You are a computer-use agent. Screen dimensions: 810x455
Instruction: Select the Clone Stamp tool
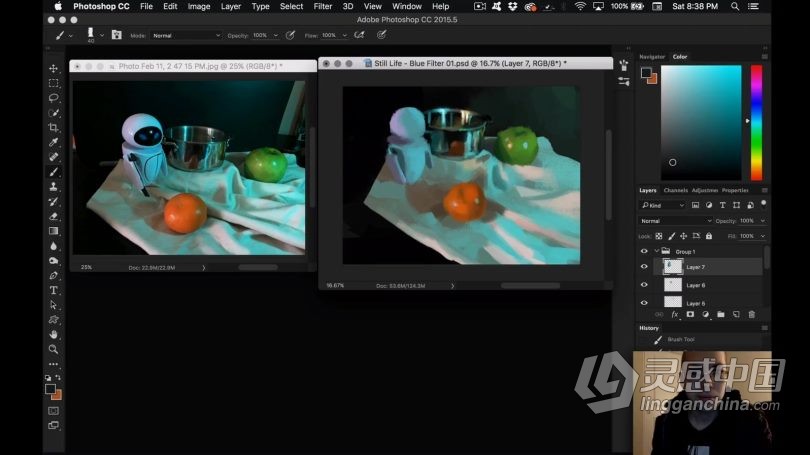53,186
